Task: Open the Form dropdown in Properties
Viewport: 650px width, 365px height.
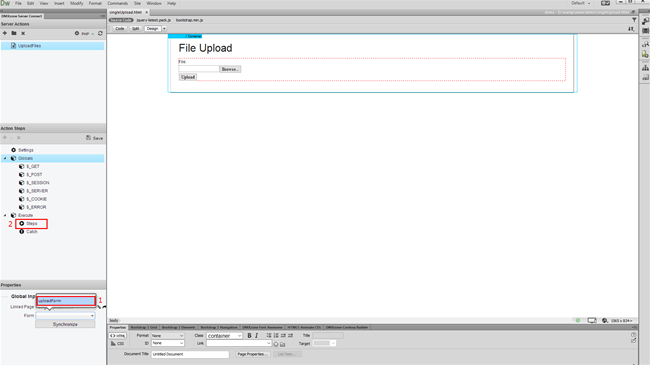Action: 65,316
